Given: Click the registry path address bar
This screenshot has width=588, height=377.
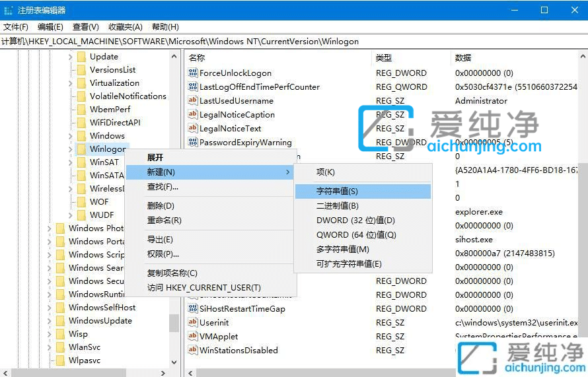Looking at the screenshot, I should 294,42.
